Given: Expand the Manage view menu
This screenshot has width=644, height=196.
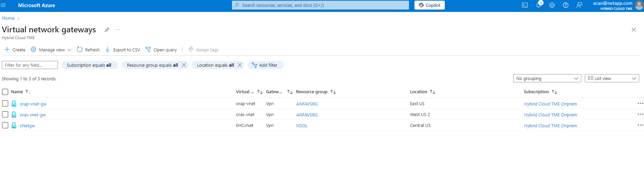Looking at the screenshot, I should (51, 50).
